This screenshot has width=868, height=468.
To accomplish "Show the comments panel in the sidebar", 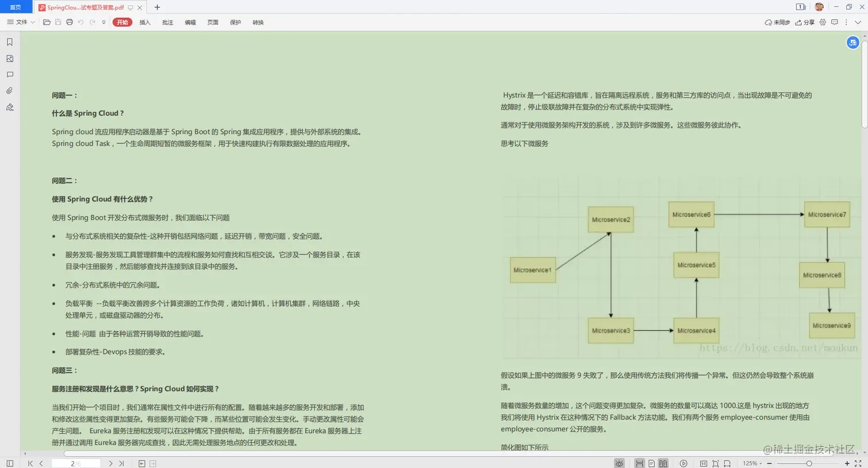I will [x=9, y=75].
